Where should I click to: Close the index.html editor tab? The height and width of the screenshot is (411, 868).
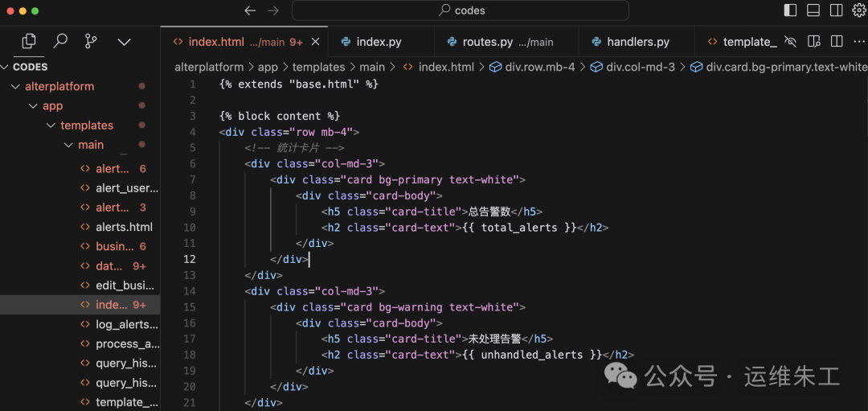pyautogui.click(x=315, y=42)
